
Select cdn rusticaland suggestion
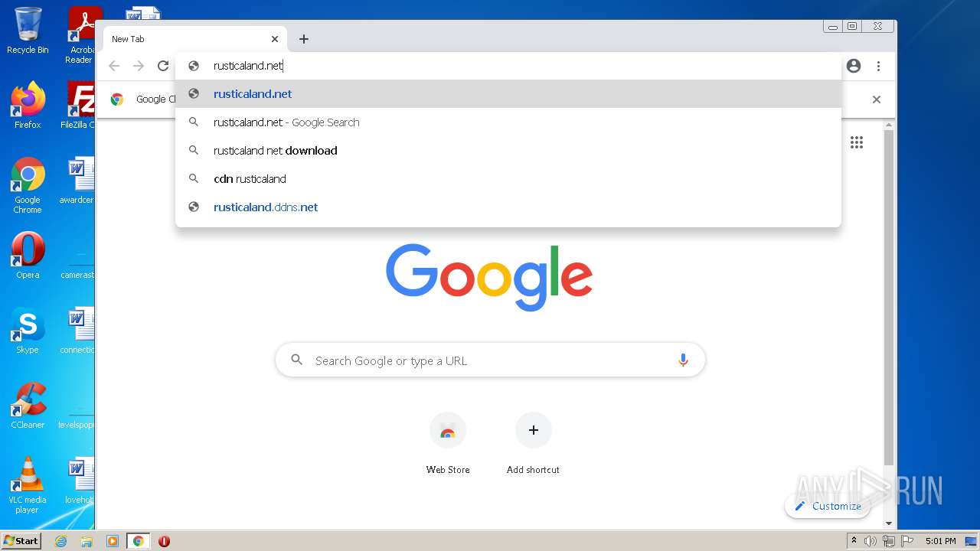[x=508, y=179]
